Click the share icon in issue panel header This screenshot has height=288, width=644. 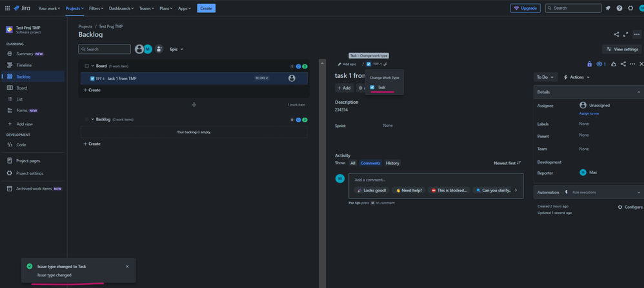(x=623, y=64)
